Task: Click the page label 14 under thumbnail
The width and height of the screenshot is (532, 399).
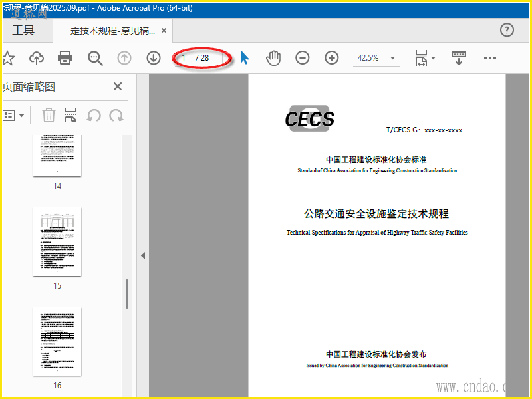Action: pyautogui.click(x=57, y=186)
